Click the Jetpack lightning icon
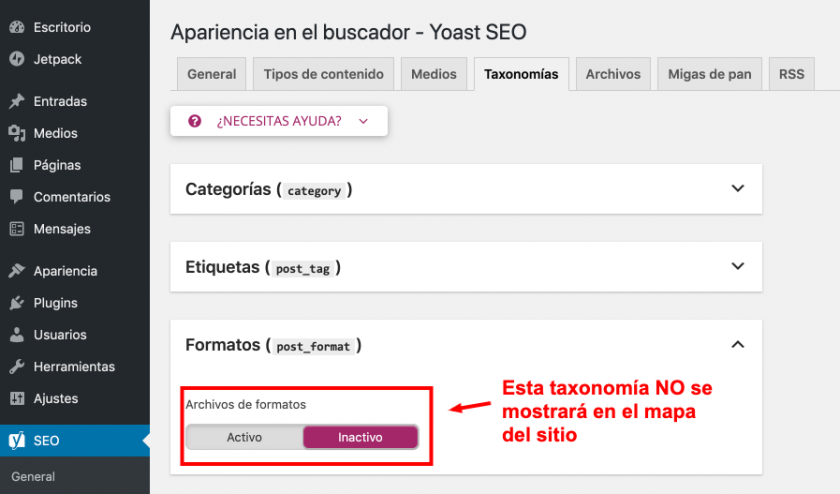This screenshot has height=494, width=840. [x=17, y=59]
